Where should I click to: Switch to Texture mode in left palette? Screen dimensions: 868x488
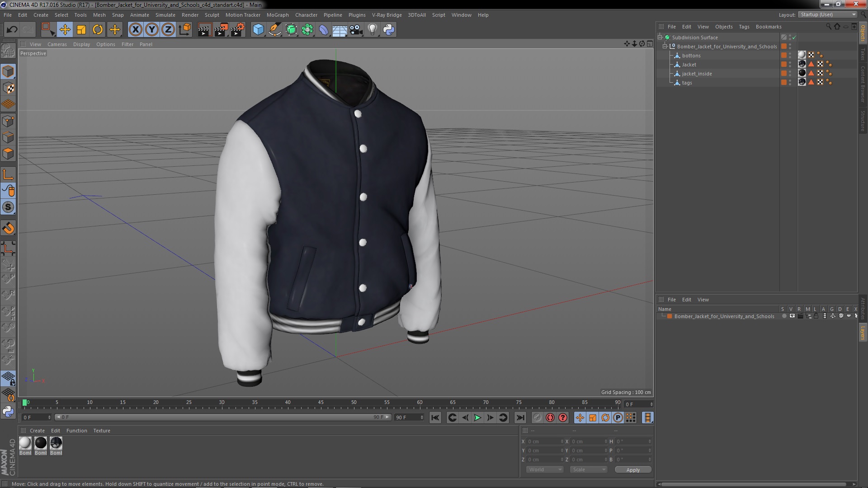click(x=8, y=88)
